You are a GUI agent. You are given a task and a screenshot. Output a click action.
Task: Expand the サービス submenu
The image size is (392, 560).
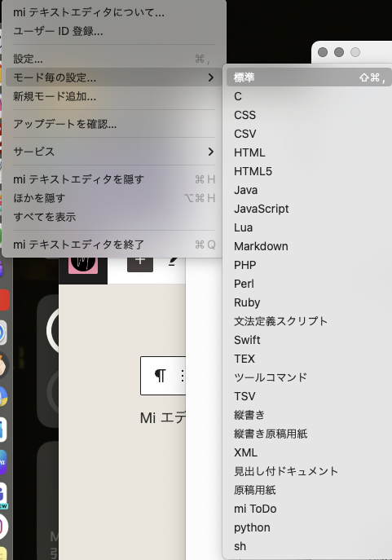point(114,152)
